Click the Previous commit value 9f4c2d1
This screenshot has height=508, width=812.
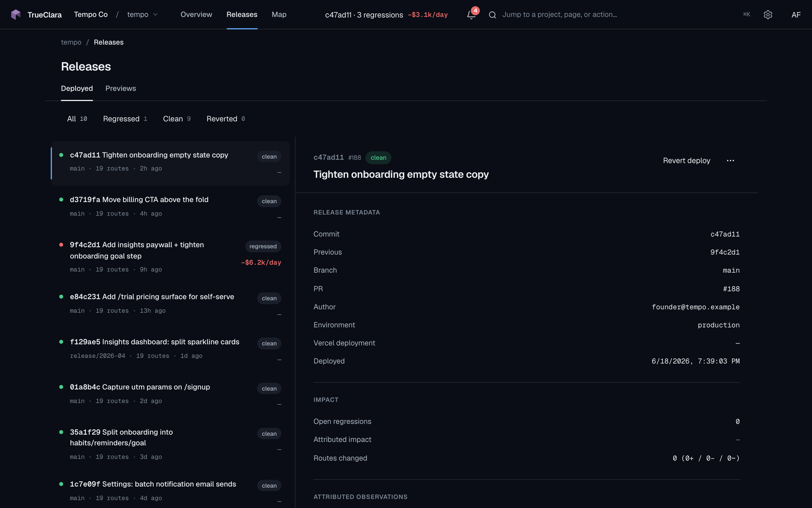(x=725, y=252)
